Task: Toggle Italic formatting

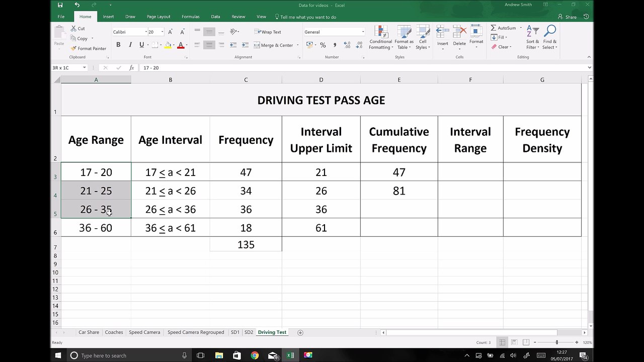Action: point(130,45)
